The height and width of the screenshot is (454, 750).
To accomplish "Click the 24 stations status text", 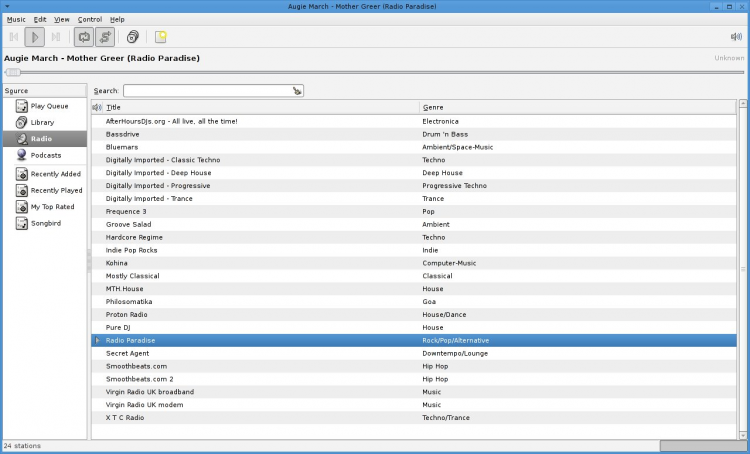I will [22, 446].
